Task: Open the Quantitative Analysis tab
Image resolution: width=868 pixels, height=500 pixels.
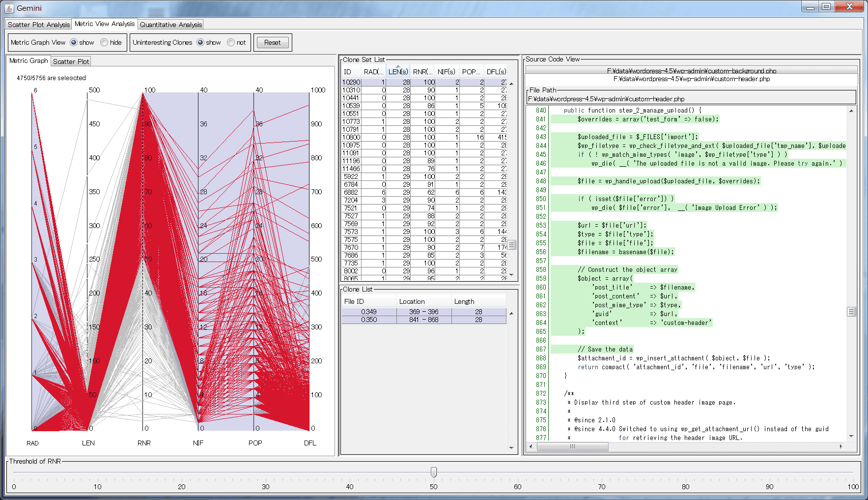Action: (171, 25)
